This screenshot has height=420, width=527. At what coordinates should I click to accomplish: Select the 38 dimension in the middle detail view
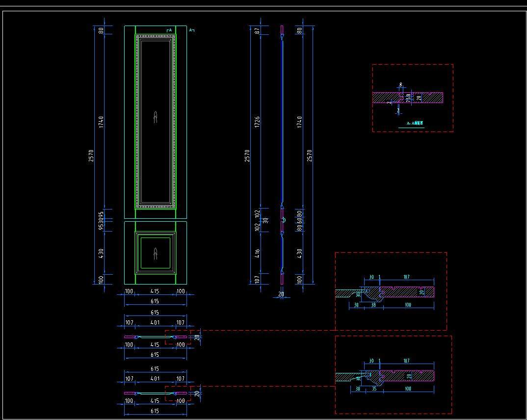(373, 305)
